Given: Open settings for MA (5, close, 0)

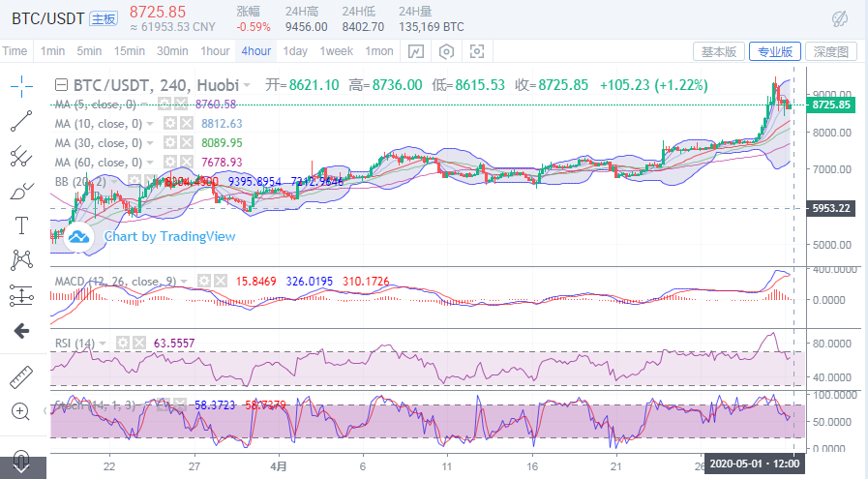Looking at the screenshot, I should (x=164, y=104).
